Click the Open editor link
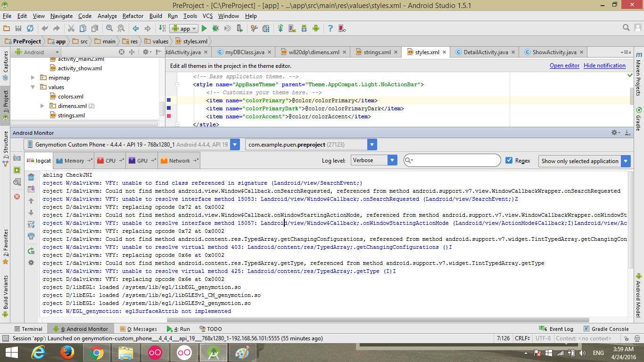Image resolution: width=644 pixels, height=362 pixels. click(x=564, y=66)
